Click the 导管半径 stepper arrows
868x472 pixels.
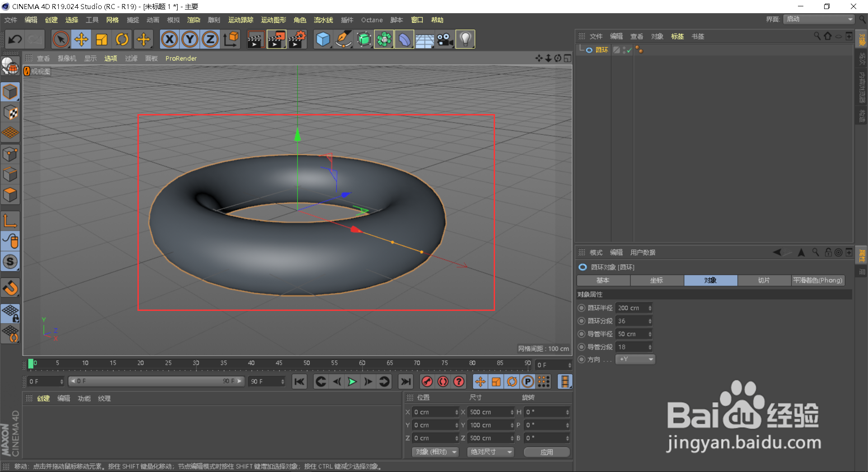pos(650,334)
